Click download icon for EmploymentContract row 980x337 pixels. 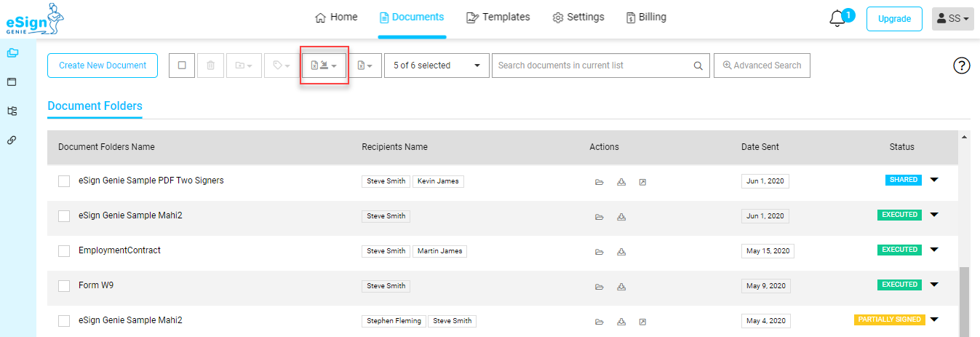[621, 252]
